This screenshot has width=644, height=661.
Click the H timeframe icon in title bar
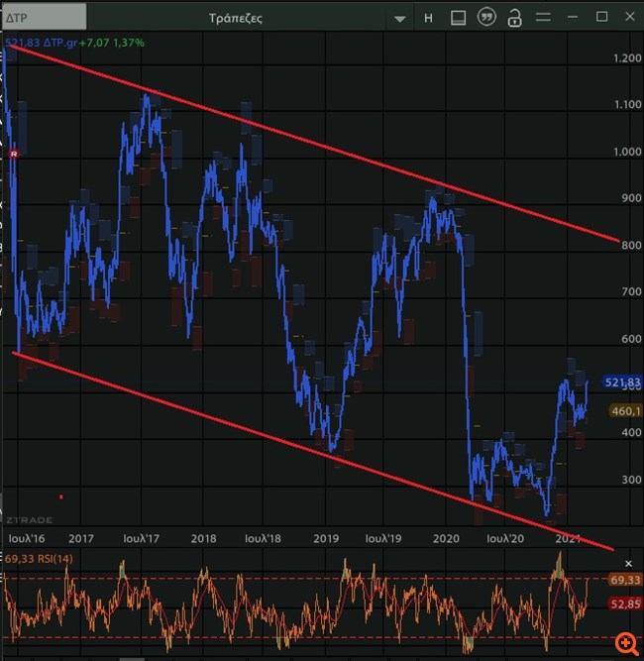pos(428,18)
